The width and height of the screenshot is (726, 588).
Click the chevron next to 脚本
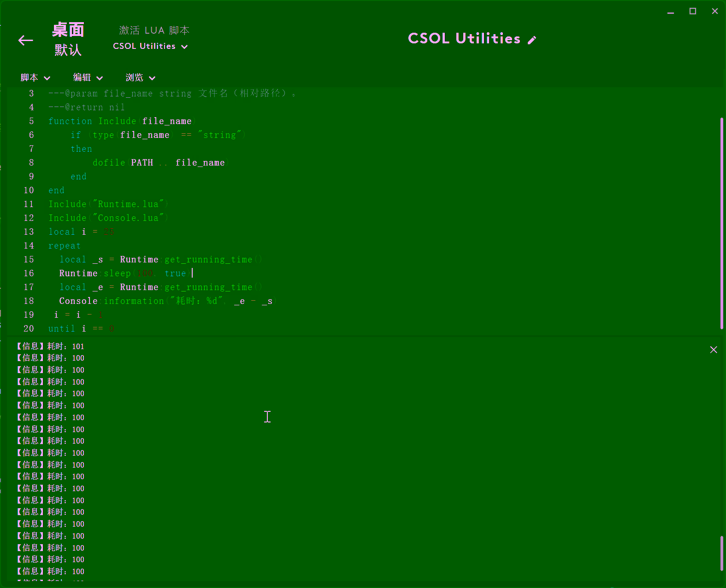[x=47, y=78]
